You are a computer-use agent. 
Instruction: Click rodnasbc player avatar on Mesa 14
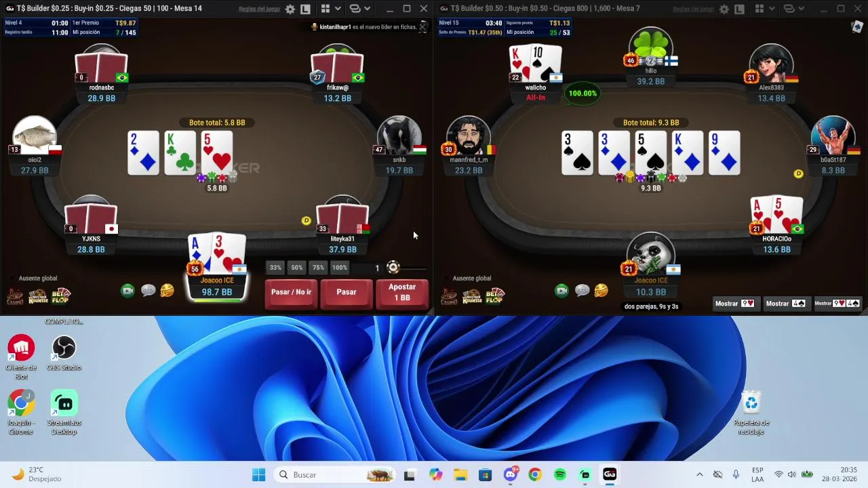[100, 63]
